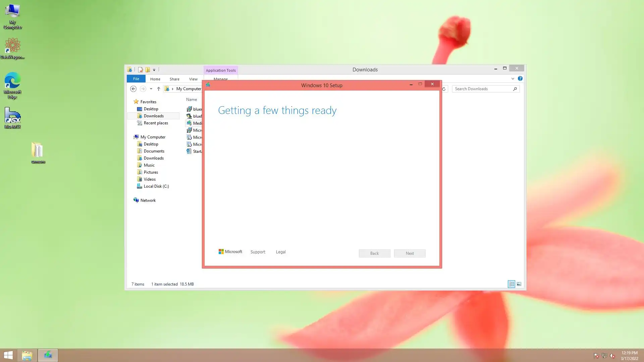Open the recent locations dropdown arrow
Viewport: 644px width, 362px height.
pos(151,89)
